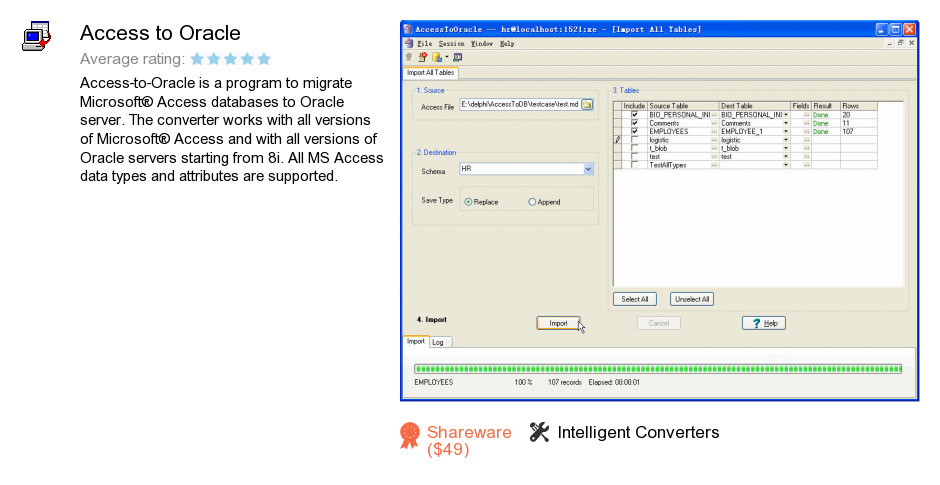Check Include for t_blob table
Image resolution: width=940 pixels, height=485 pixels.
coord(634,148)
